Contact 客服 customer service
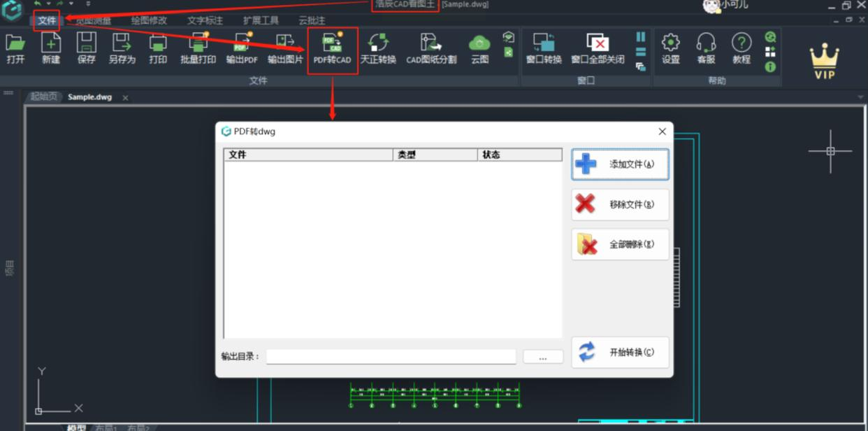This screenshot has height=431, width=868. [707, 48]
